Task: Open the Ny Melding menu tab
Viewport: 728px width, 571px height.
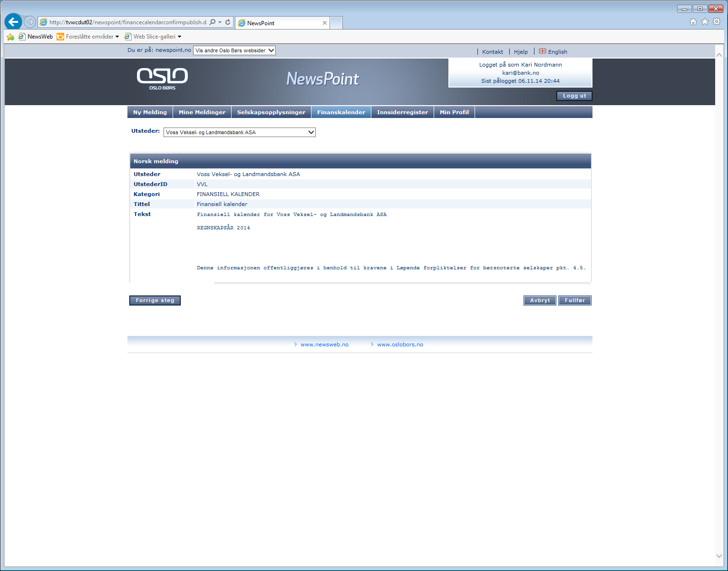Action: point(150,112)
